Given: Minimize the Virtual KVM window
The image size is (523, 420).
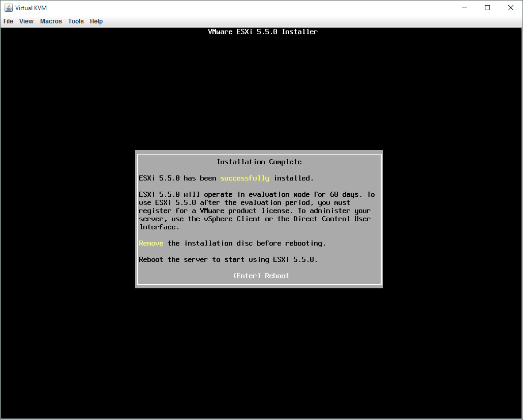Looking at the screenshot, I should click(465, 8).
